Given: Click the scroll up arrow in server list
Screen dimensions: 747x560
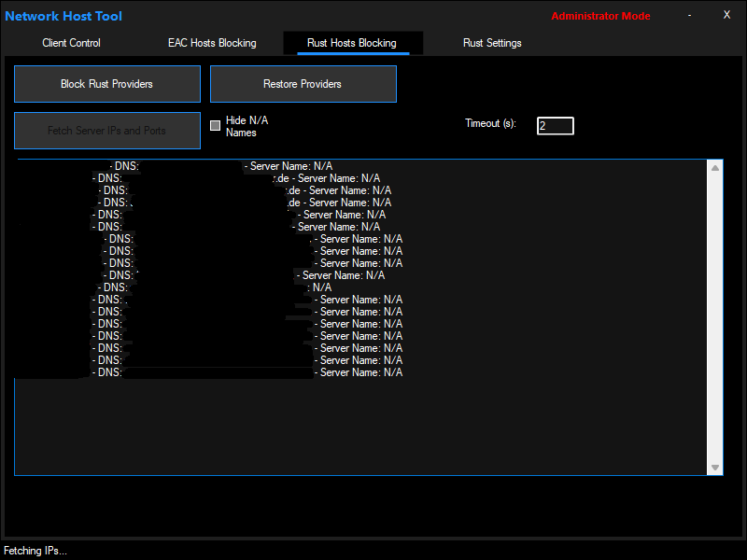Looking at the screenshot, I should point(715,168).
